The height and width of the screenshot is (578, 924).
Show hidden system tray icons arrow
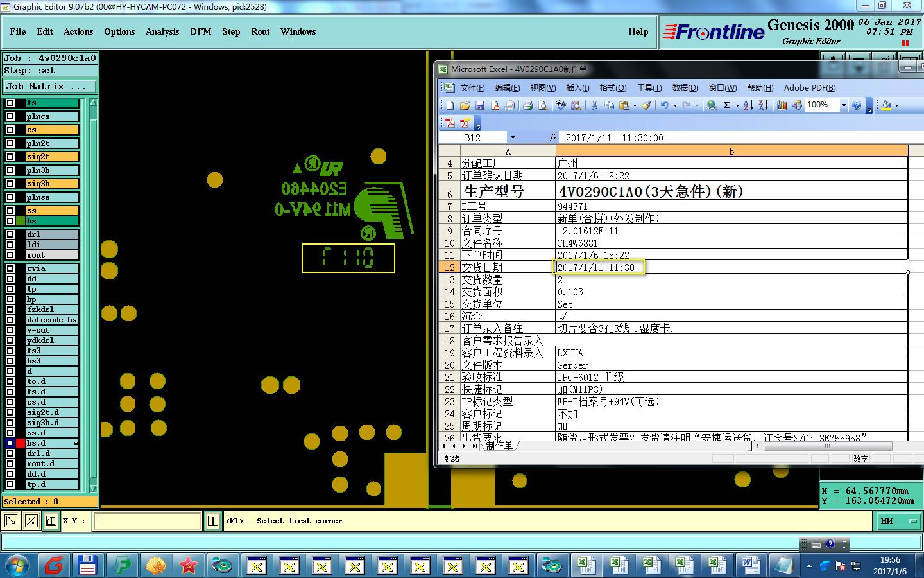(809, 566)
